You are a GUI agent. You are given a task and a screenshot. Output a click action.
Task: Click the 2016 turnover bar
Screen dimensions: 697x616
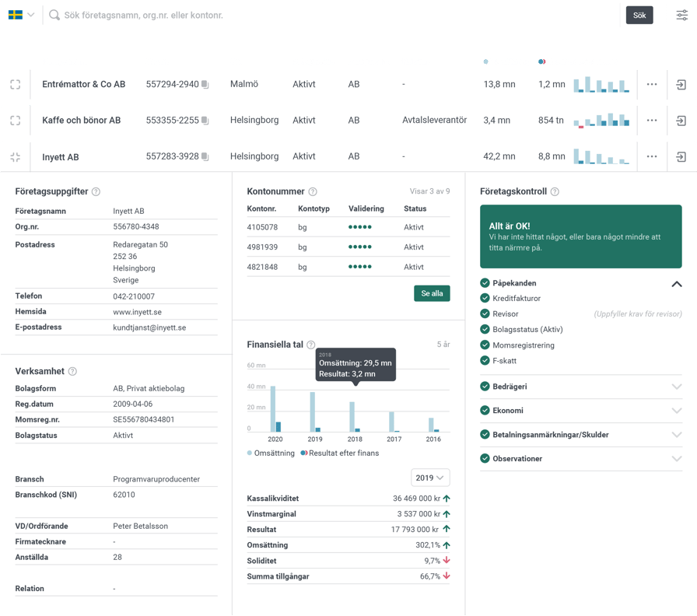coord(431,425)
